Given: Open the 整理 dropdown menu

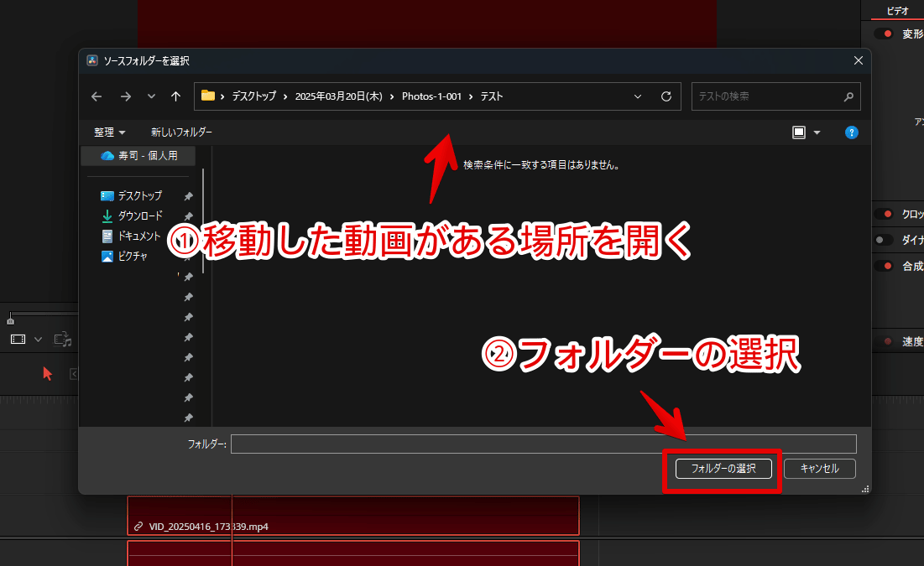Looking at the screenshot, I should [109, 132].
